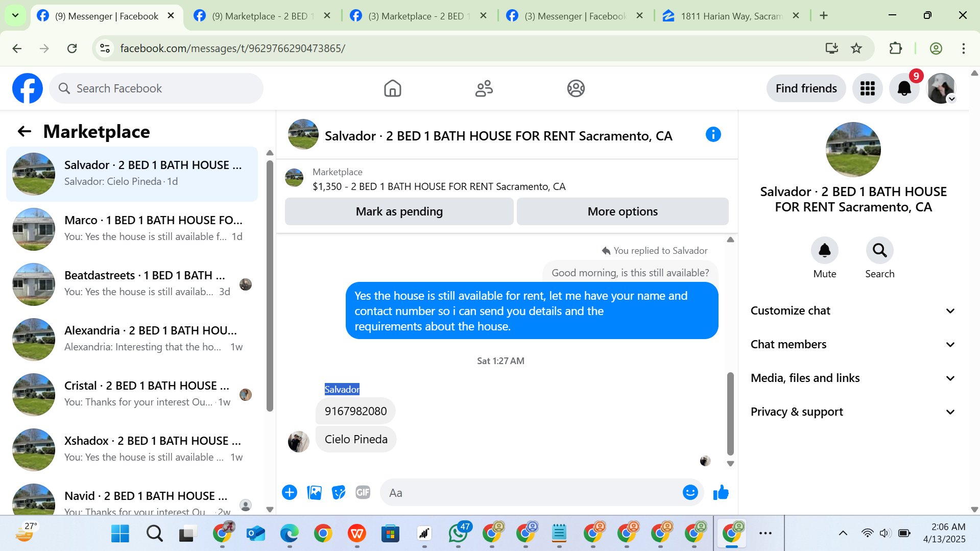Reload the page
The image size is (980, 551).
72,49
